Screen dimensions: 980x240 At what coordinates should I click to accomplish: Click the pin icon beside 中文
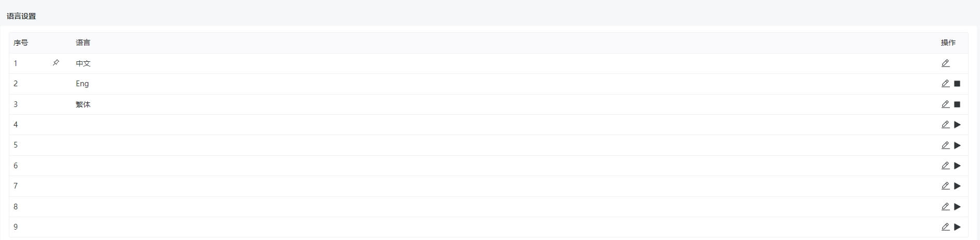[x=56, y=63]
